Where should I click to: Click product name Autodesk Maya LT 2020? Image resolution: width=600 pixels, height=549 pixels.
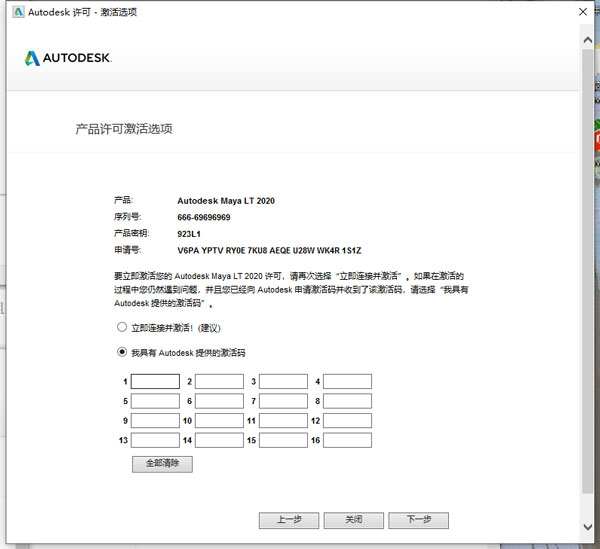point(226,201)
